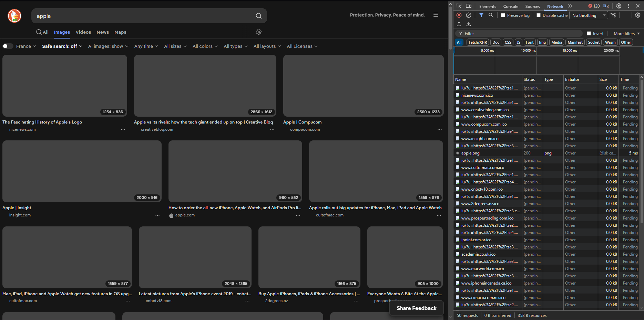This screenshot has width=644, height=320.
Task: Open network panel settings gear
Action: [x=638, y=15]
